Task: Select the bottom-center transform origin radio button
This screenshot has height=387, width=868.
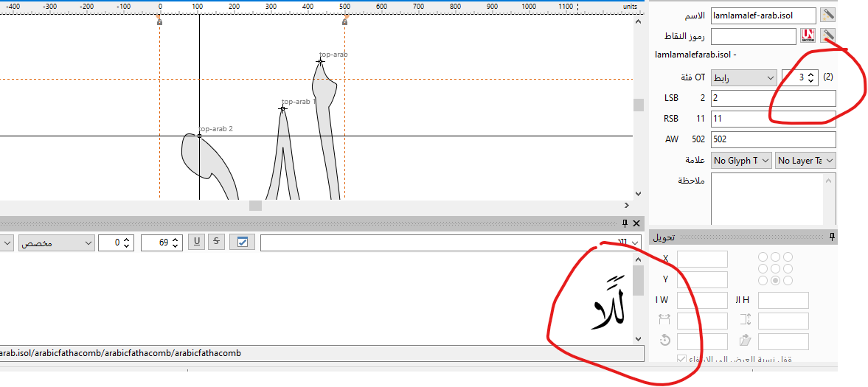Action: [x=774, y=281]
